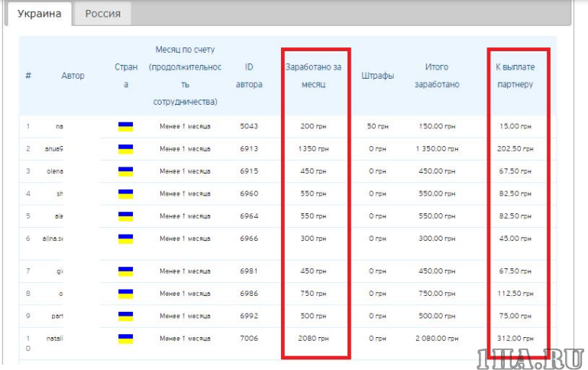Switch to the Россия tab
Screen dimensions: 588x370
pyautogui.click(x=102, y=14)
